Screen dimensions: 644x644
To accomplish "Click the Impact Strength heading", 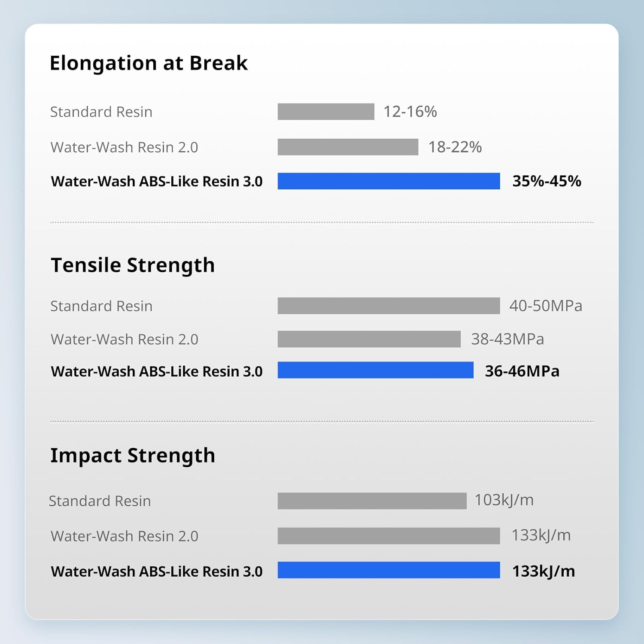I will 133,455.
